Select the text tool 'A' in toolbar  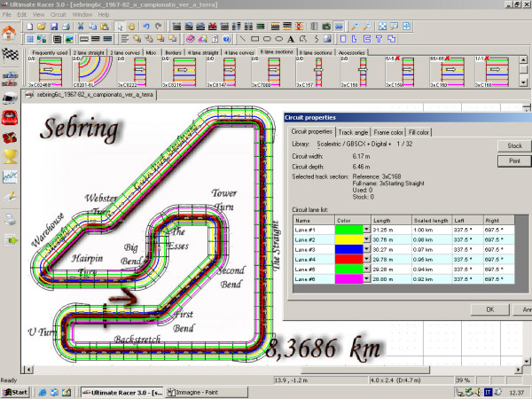(x=291, y=39)
